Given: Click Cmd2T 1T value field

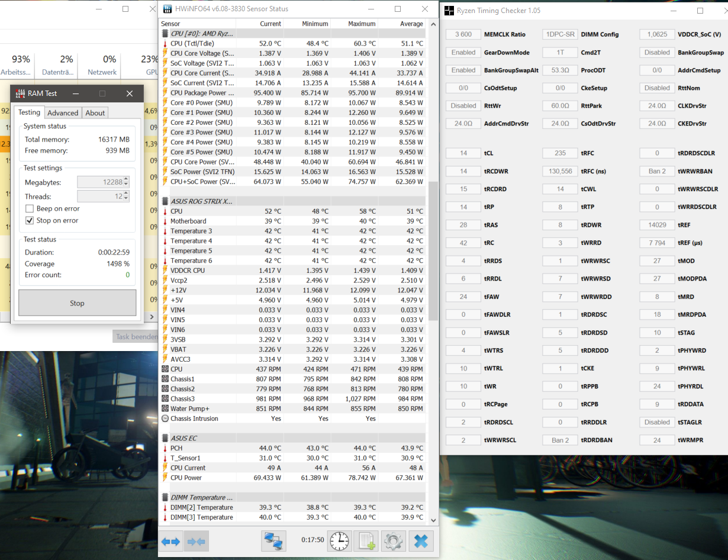Looking at the screenshot, I should click(561, 52).
